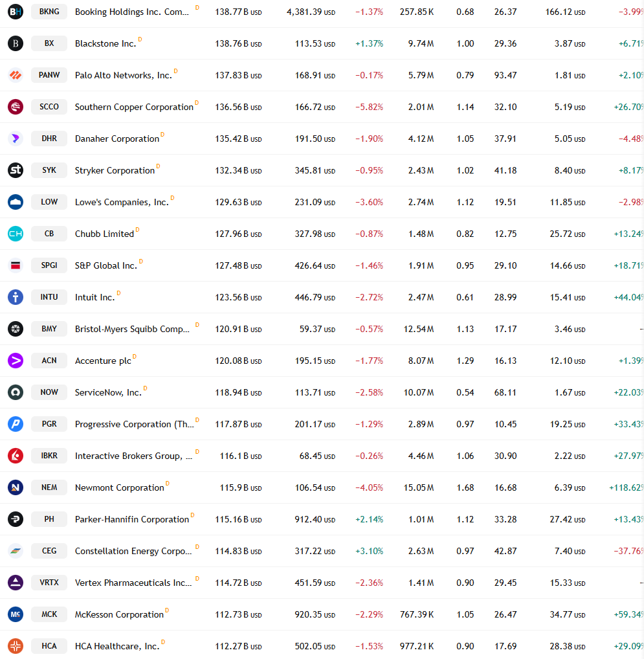Select the INTU ticker badge
This screenshot has width=644, height=659.
pyautogui.click(x=49, y=297)
